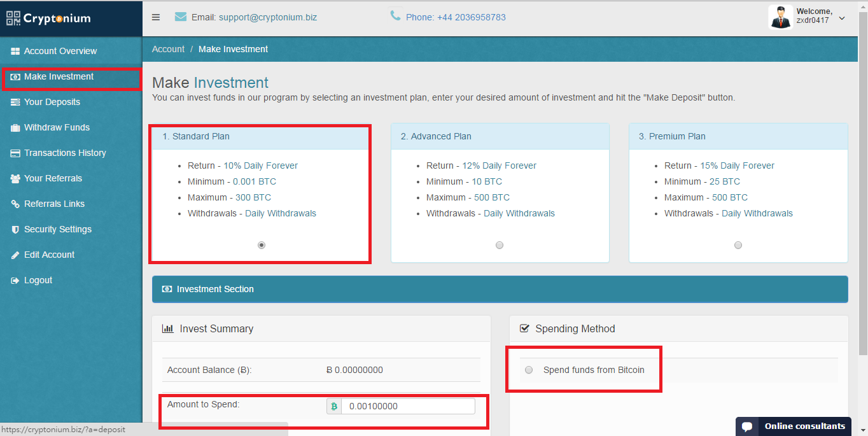Click the Your Referrals people icon
The image size is (868, 436).
point(15,178)
